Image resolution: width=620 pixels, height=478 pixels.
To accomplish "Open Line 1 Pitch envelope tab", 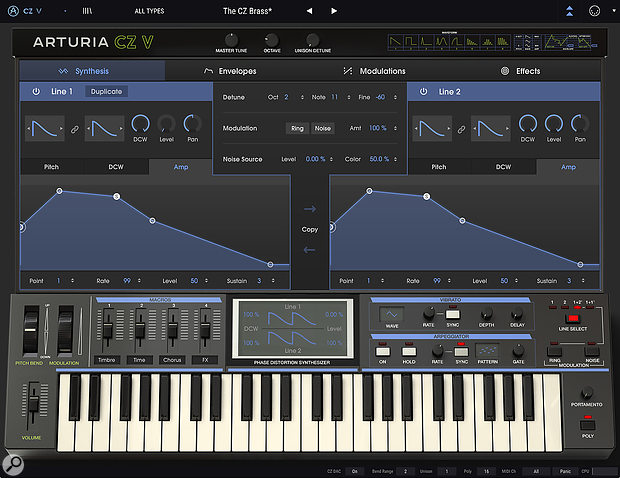I will click(x=51, y=167).
